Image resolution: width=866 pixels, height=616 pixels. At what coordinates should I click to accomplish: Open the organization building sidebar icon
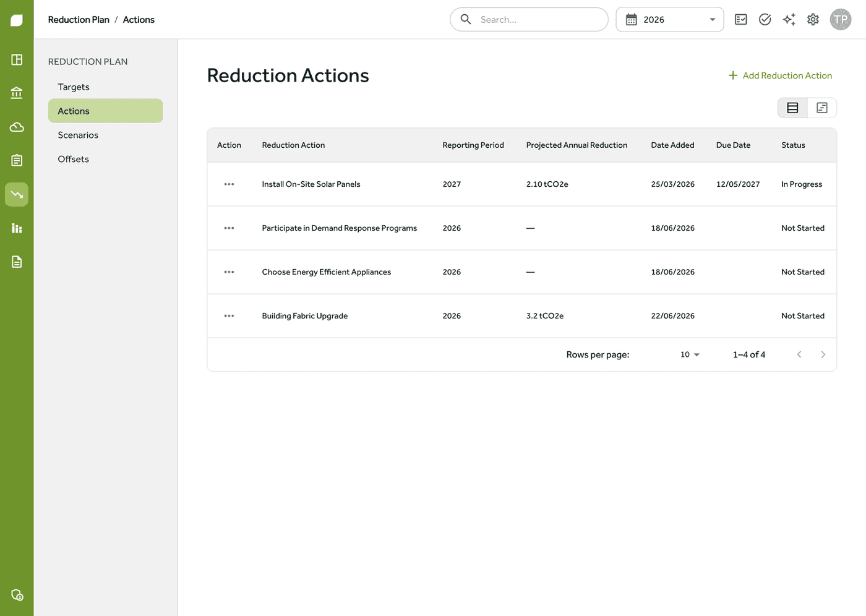coord(17,93)
